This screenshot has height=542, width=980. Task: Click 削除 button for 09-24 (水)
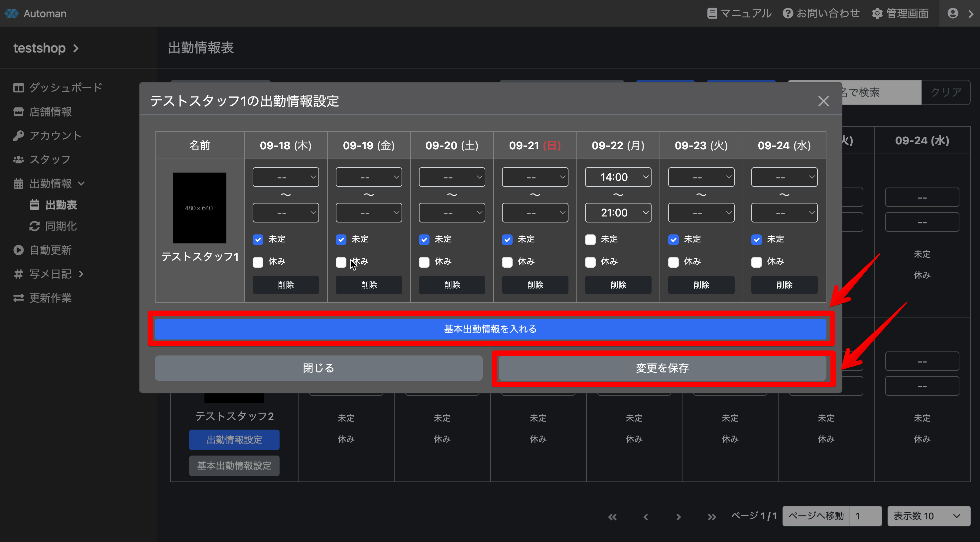[x=784, y=285]
